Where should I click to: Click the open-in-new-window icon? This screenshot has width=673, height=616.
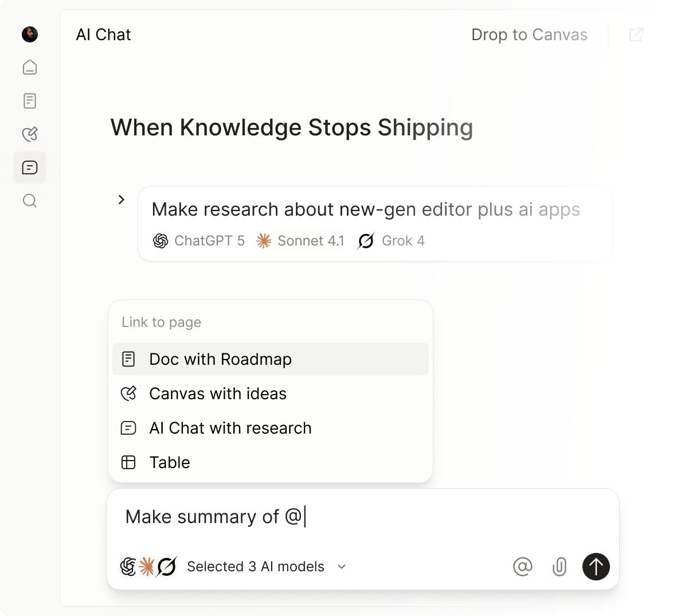[636, 35]
